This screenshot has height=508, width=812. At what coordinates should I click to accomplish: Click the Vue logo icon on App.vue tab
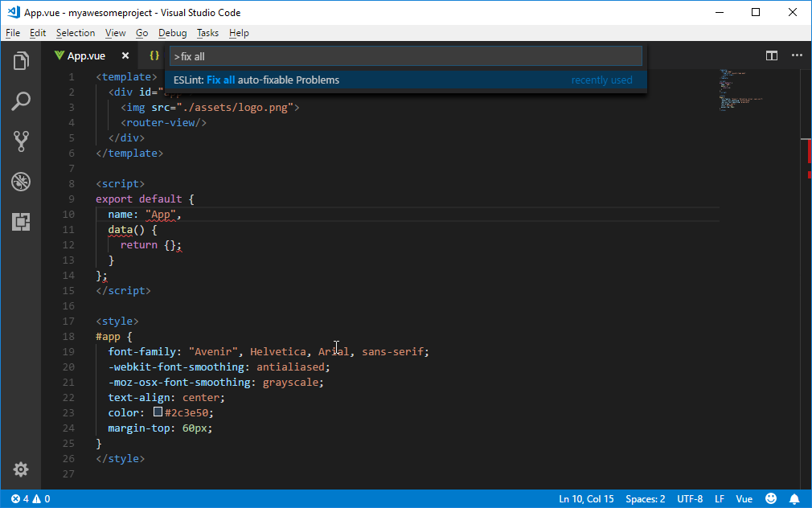[59, 55]
